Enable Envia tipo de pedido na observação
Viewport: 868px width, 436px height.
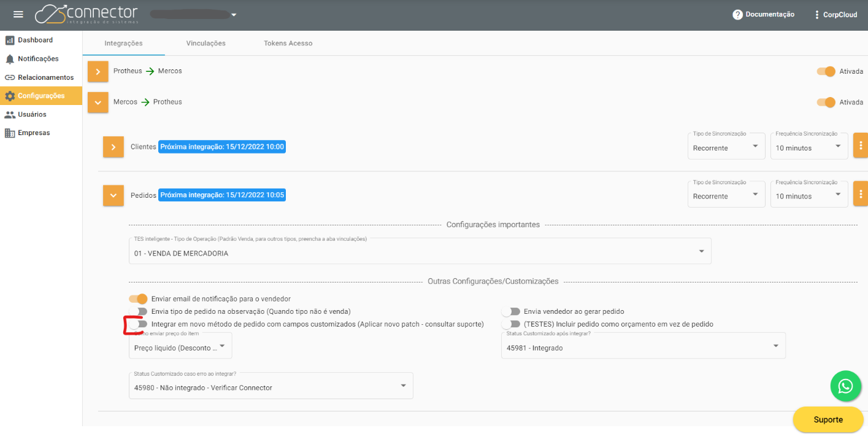point(139,311)
